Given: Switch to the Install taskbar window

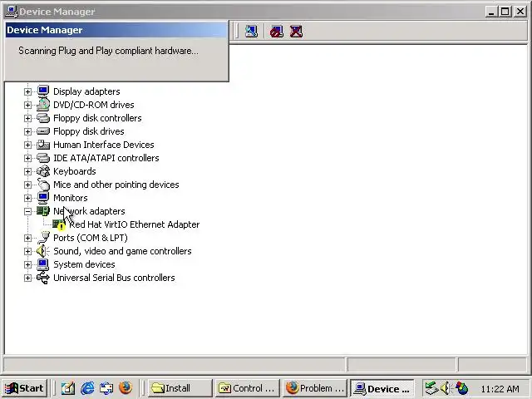Looking at the screenshot, I should point(180,388).
